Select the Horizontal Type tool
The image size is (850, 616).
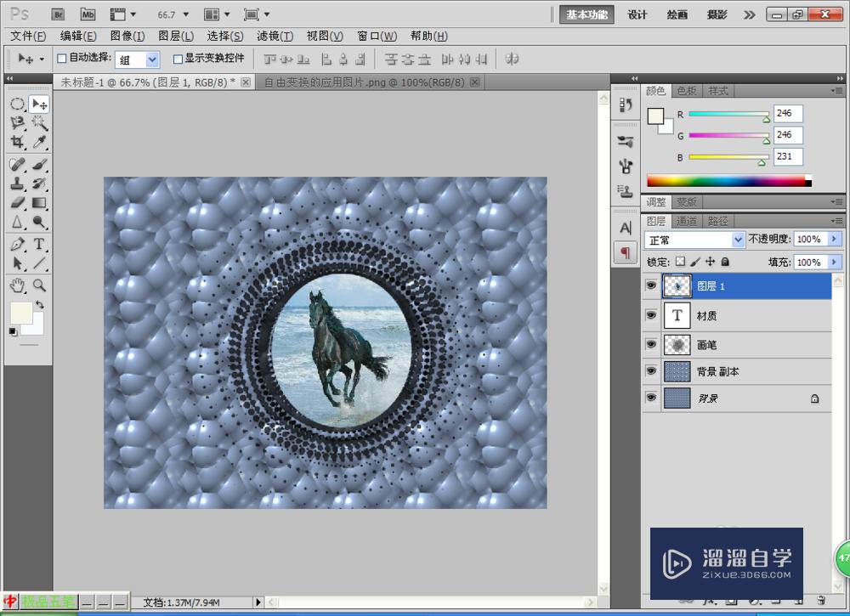39,245
